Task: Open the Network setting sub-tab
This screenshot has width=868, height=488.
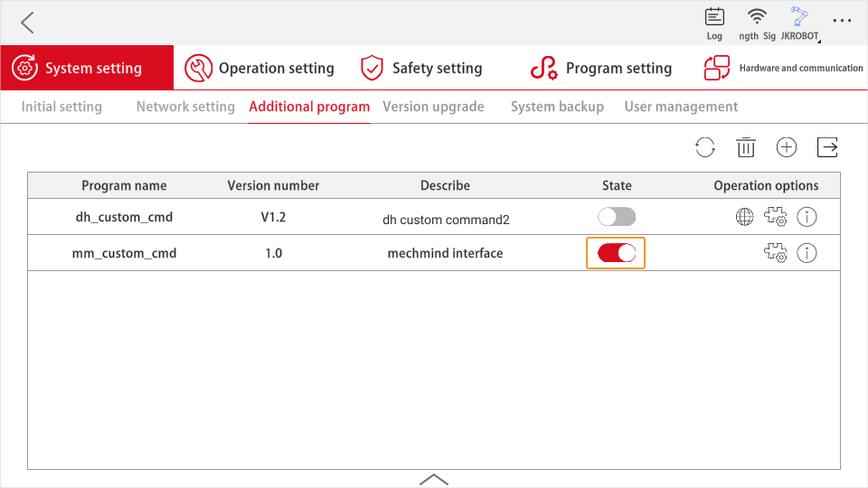Action: [185, 107]
